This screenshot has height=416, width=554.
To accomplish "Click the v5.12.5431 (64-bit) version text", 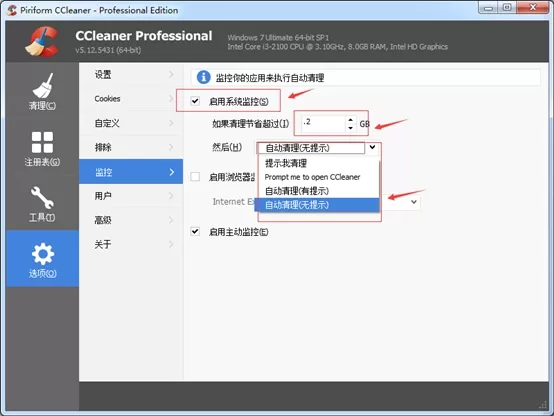I will click(108, 50).
